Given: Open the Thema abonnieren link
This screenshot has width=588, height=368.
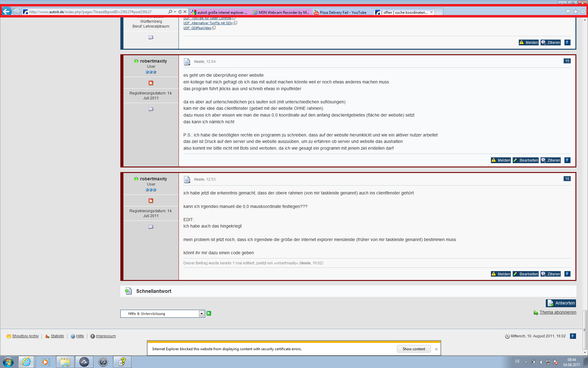Looking at the screenshot, I should (x=557, y=312).
